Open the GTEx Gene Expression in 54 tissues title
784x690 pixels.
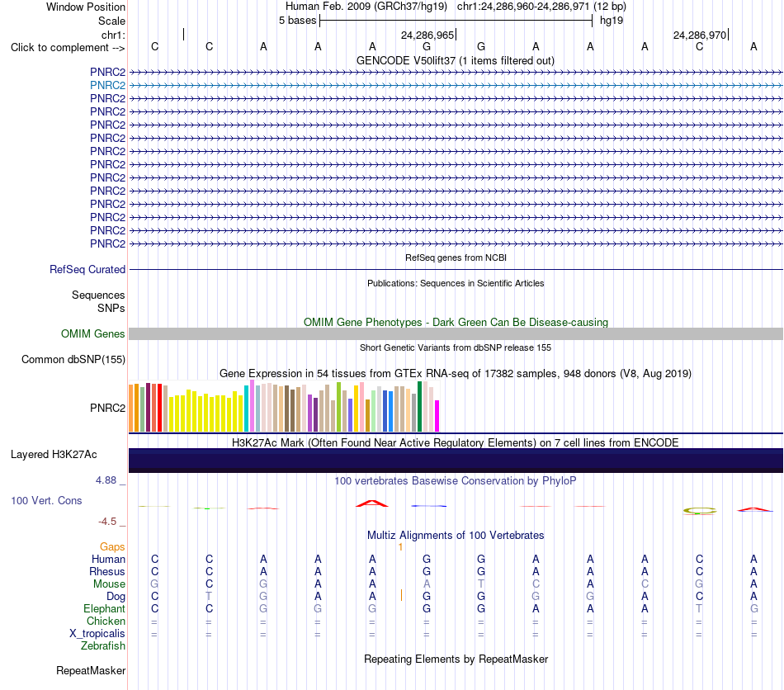pos(456,374)
